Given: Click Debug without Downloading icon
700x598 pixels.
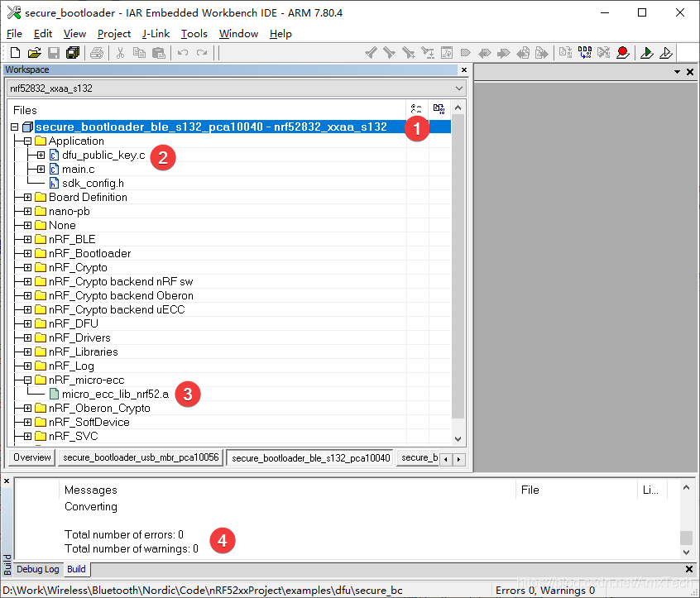Looking at the screenshot, I should (665, 53).
